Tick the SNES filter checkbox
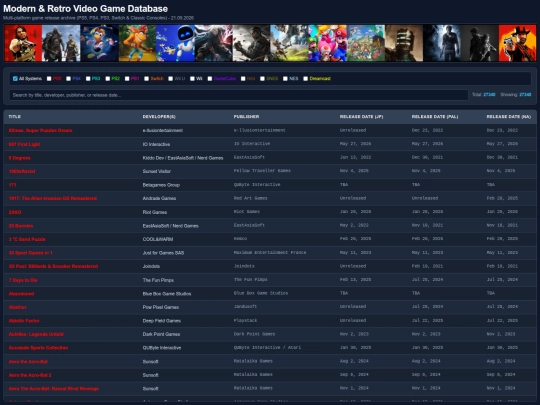 (x=262, y=79)
